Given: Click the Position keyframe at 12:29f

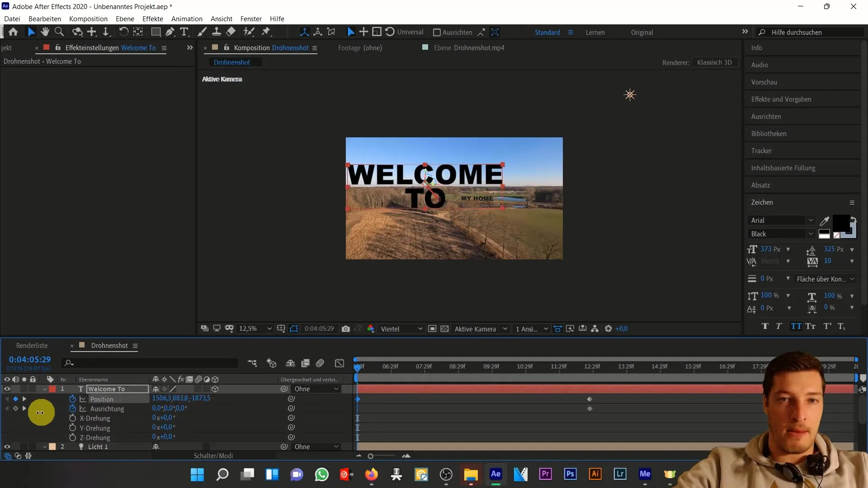Looking at the screenshot, I should [590, 399].
